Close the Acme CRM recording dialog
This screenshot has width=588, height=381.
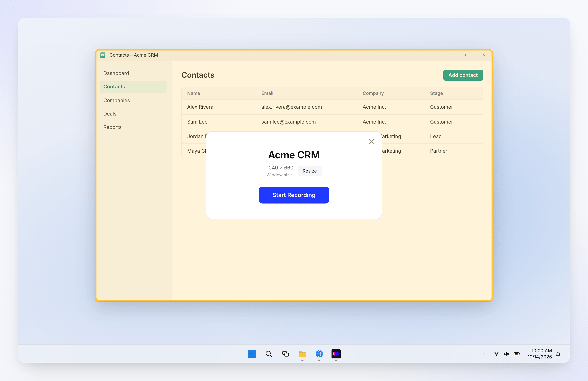coord(372,142)
